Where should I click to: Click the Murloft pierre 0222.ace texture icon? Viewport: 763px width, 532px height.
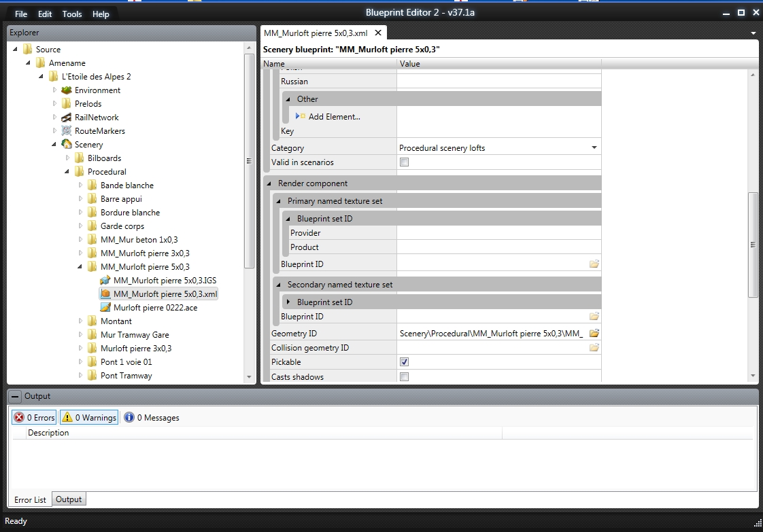[x=105, y=307]
